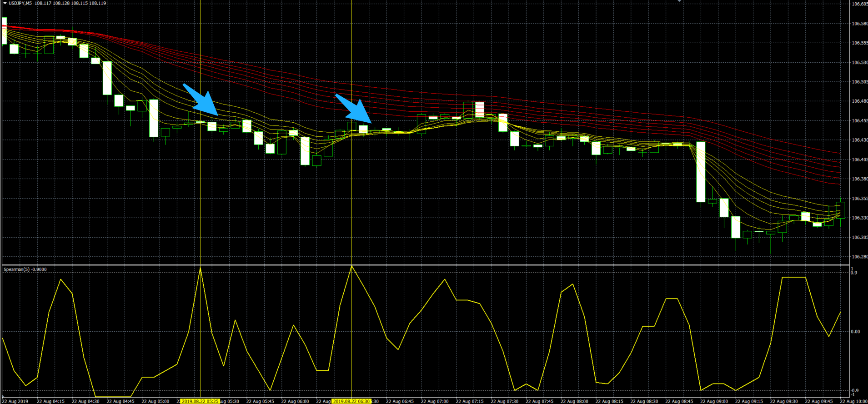Screen dimensions: 868x404
Task: Click the 106.455 price scale label
Action: coord(859,121)
